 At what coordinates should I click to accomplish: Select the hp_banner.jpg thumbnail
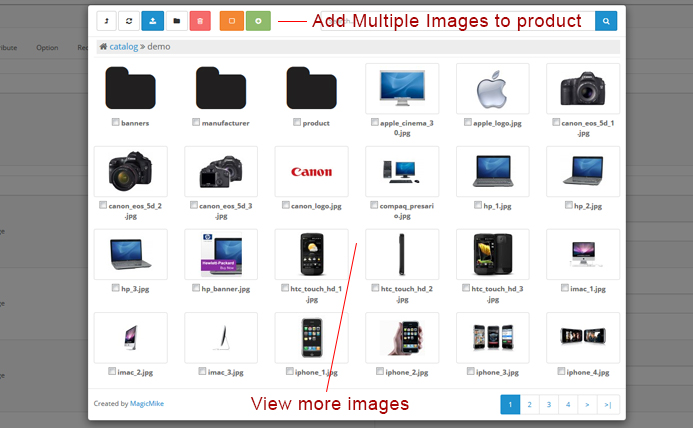coord(221,254)
